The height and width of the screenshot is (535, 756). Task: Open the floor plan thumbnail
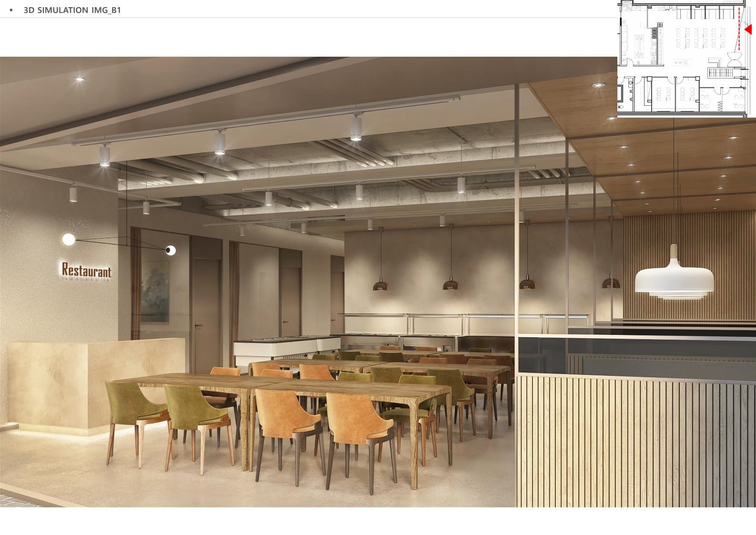[685, 59]
